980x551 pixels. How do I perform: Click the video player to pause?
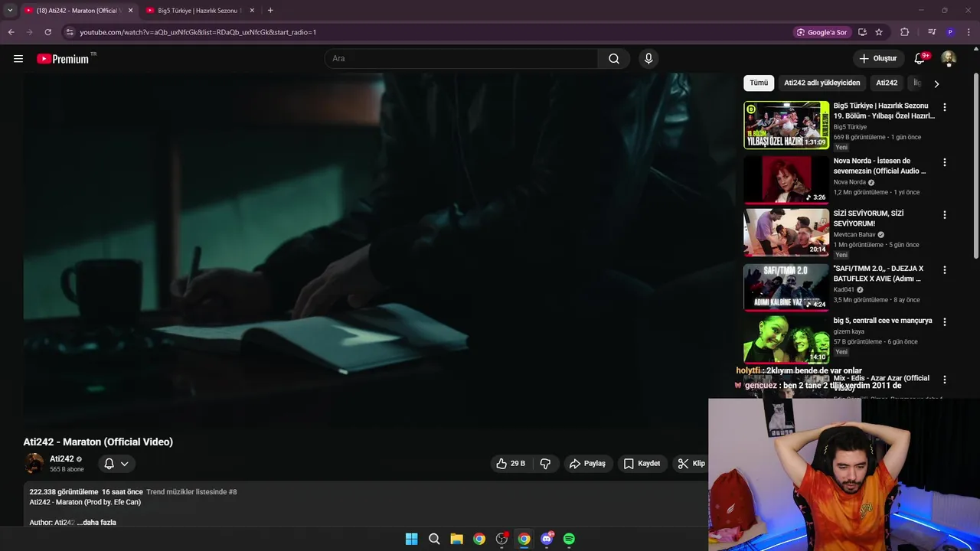pos(379,249)
